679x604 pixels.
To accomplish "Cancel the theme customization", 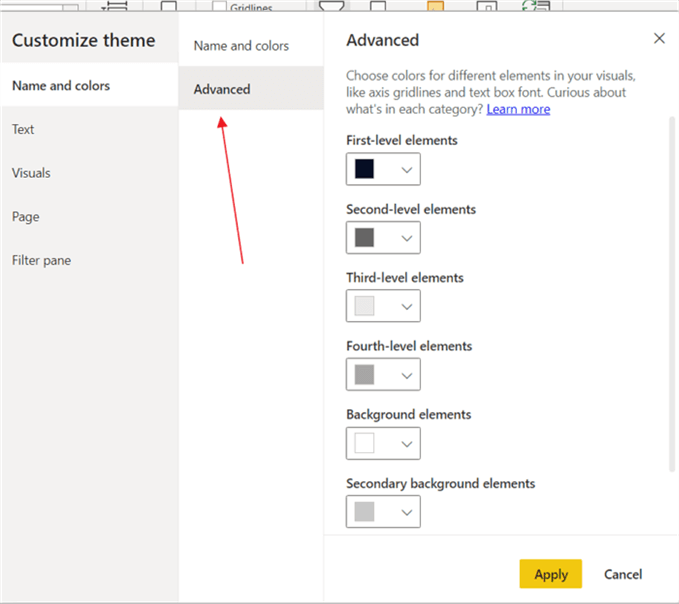I will 623,574.
